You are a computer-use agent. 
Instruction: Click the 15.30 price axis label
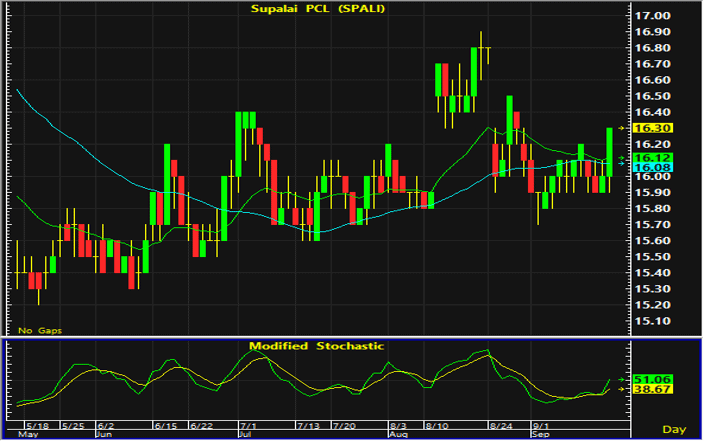pos(652,289)
